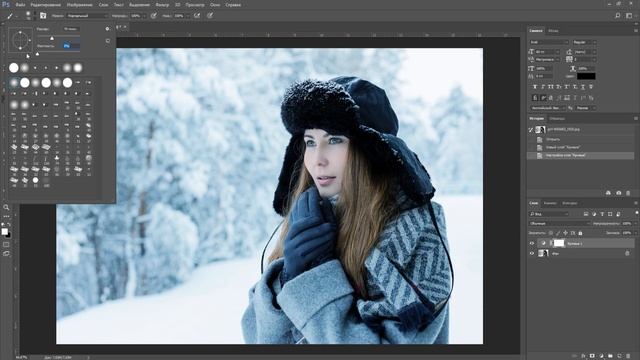Open the brush picker gear settings menu
Viewport: 640px width, 360px height.
coord(107,29)
